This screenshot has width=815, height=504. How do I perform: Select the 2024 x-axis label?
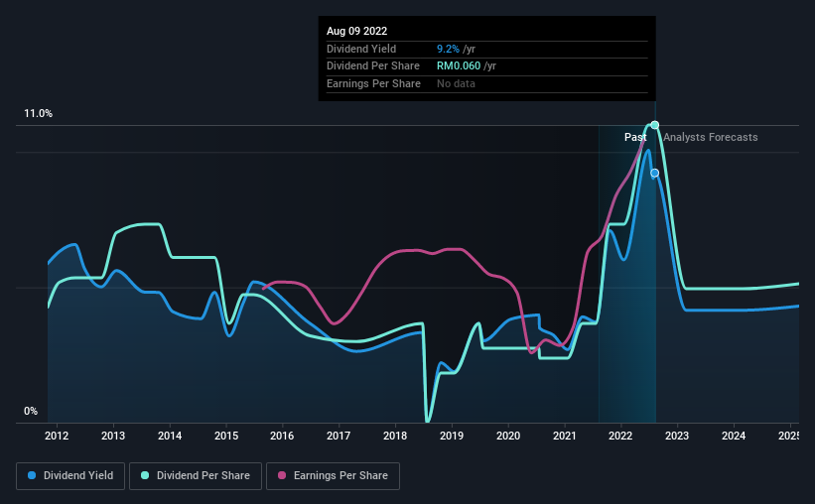coord(734,436)
